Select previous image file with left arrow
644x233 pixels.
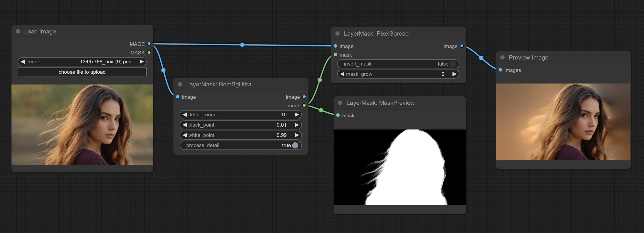(23, 61)
